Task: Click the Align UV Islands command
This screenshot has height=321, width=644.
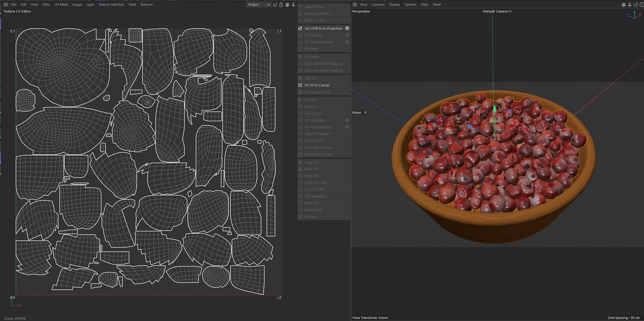Action: pos(317,134)
